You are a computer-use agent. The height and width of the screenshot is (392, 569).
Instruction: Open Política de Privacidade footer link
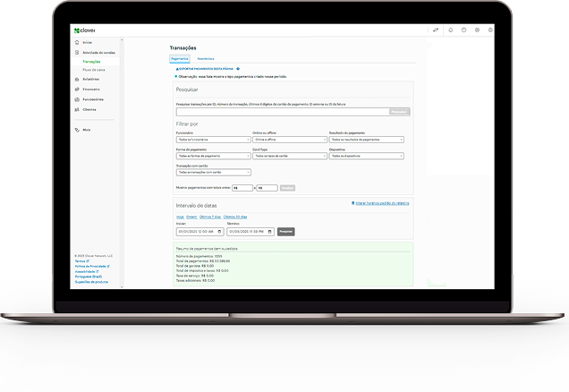tap(92, 267)
